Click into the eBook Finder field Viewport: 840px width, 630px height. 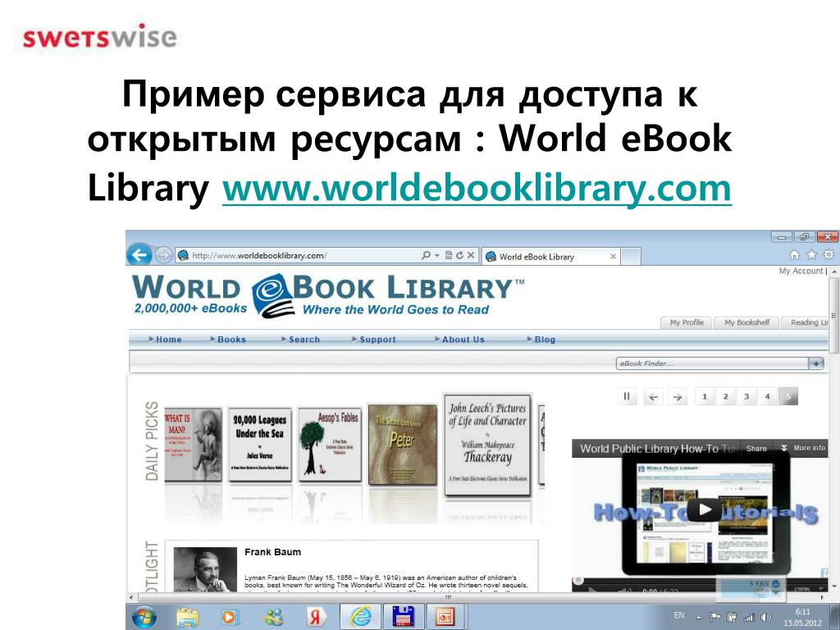(x=712, y=363)
